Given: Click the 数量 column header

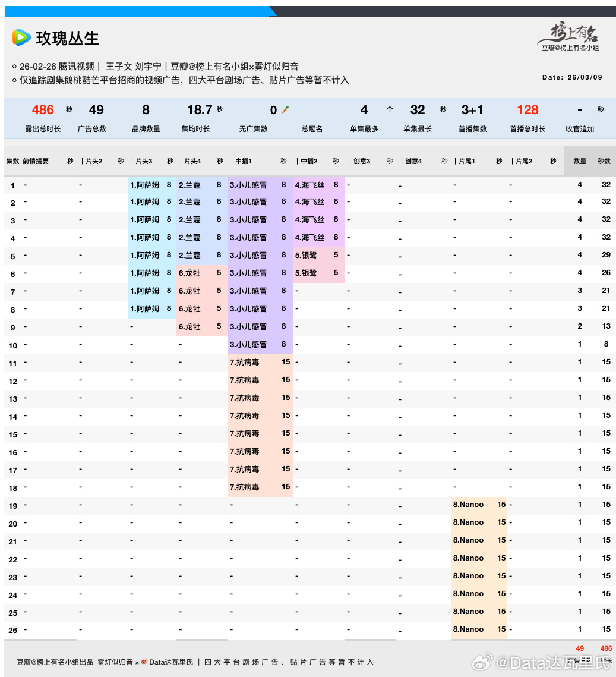Looking at the screenshot, I should tap(580, 161).
